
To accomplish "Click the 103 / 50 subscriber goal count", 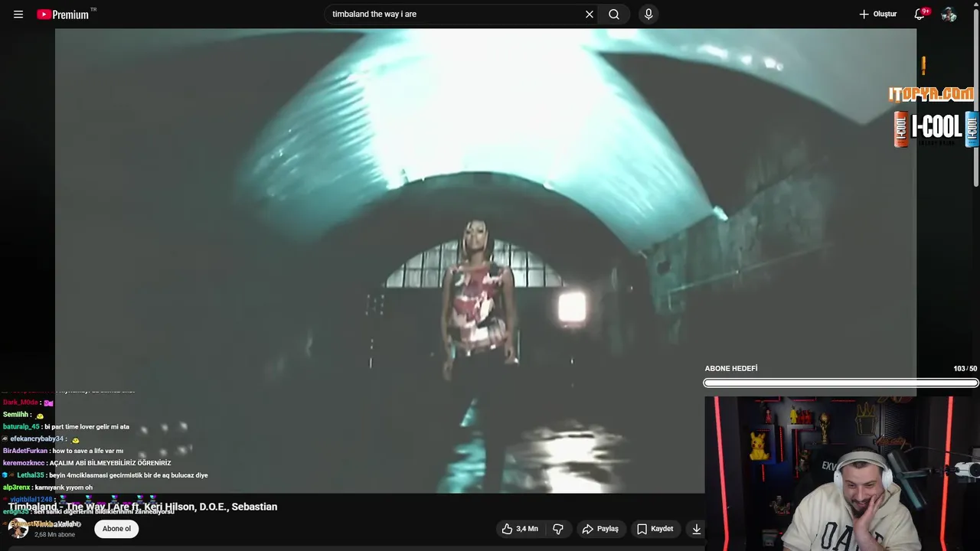I will coord(965,369).
